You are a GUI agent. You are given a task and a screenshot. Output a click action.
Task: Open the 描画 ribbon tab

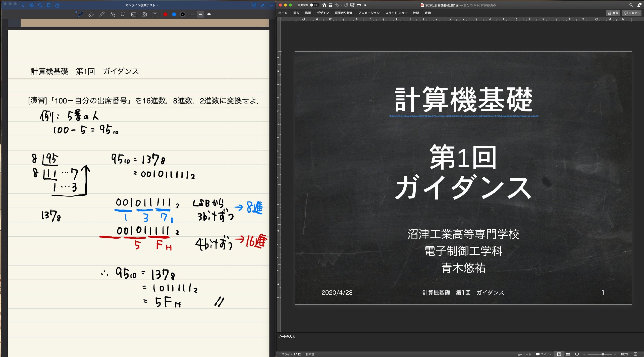308,13
